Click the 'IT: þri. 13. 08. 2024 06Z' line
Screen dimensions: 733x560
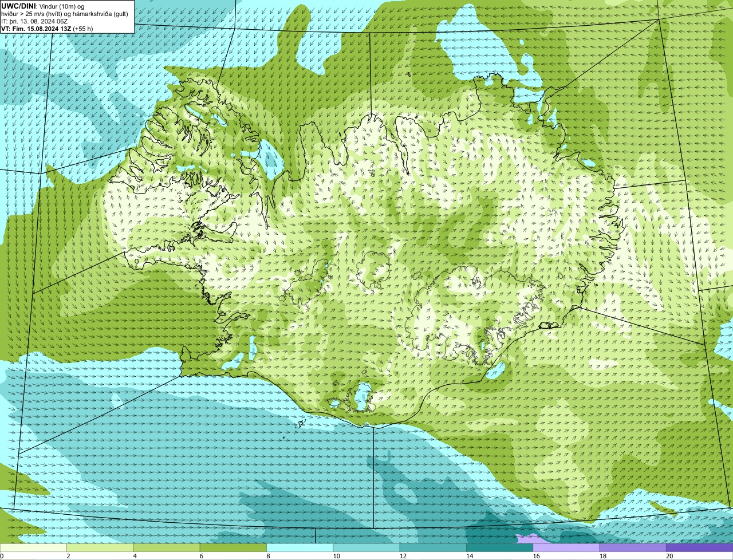coord(34,21)
